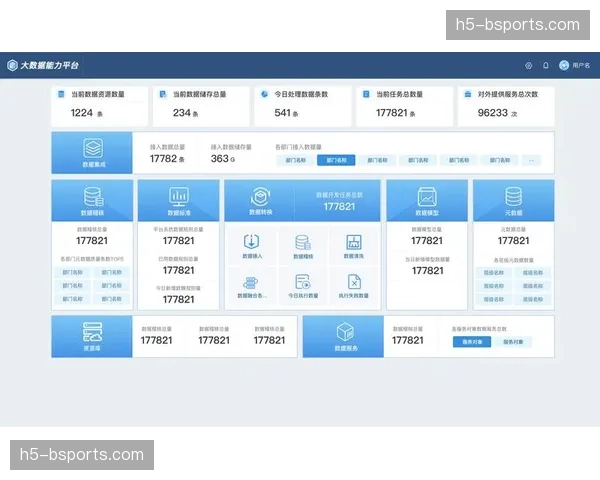Open the 数据标准 chart icon card

(x=178, y=199)
